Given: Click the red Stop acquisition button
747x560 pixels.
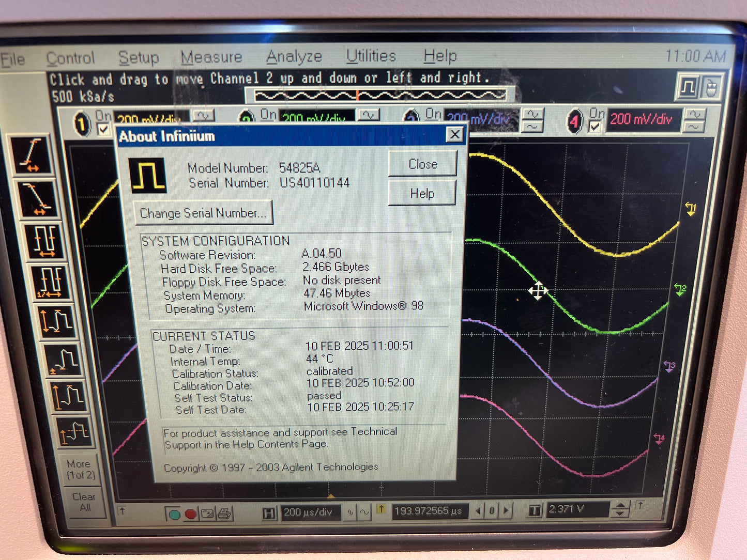Looking at the screenshot, I should 191,514.
